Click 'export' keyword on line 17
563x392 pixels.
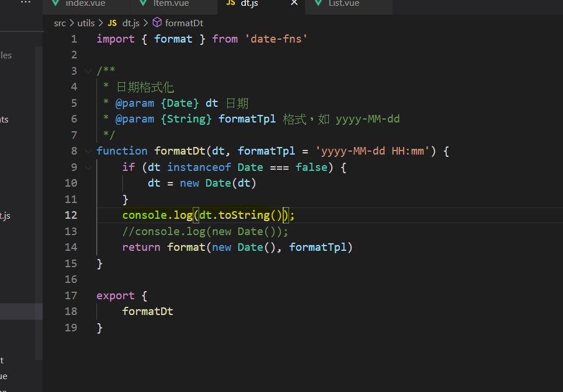(115, 296)
